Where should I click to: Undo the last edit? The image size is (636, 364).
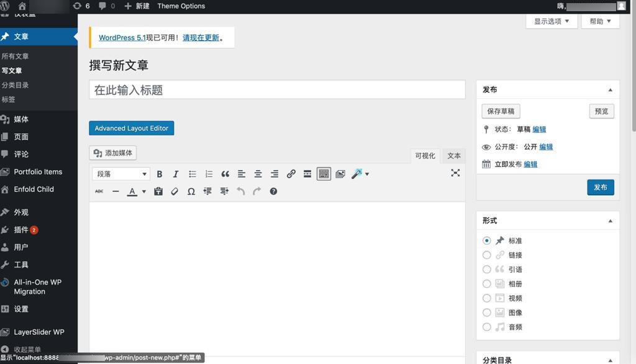pos(240,191)
